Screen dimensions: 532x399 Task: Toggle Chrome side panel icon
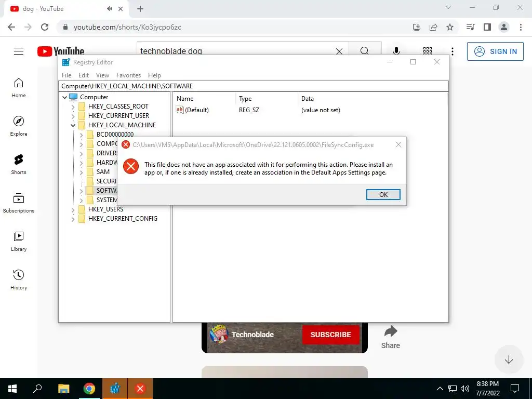click(x=487, y=27)
